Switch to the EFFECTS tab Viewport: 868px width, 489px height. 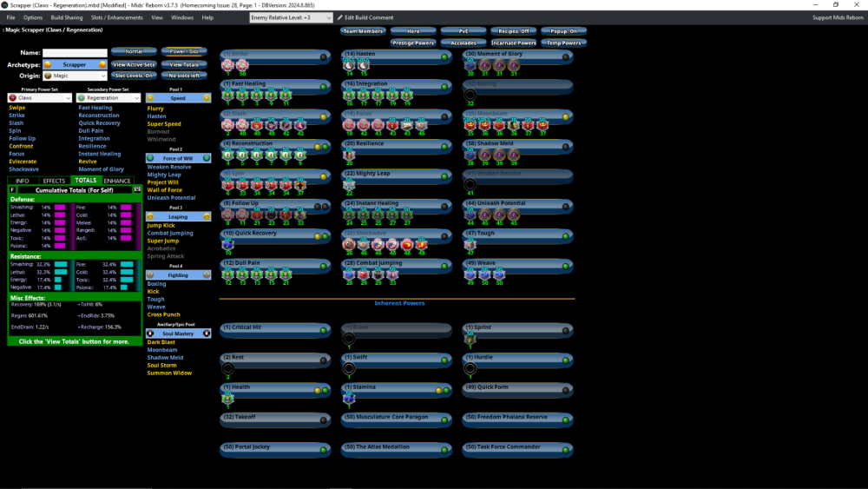(x=55, y=181)
